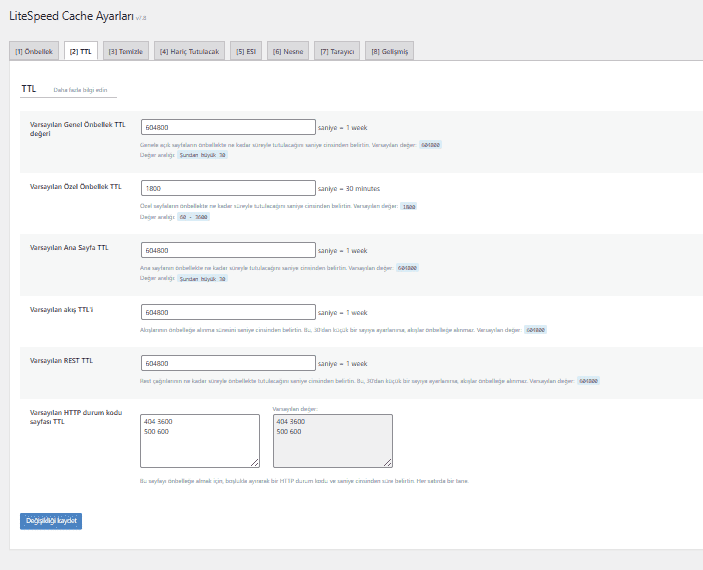Select the Varsayılan Ana Sayfa TTL field
Image resolution: width=703 pixels, height=570 pixels.
pyautogui.click(x=228, y=250)
